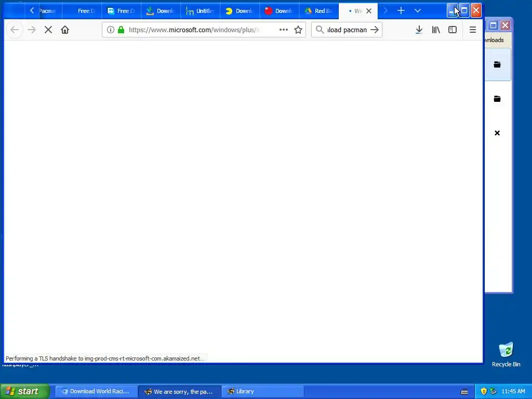The image size is (532, 399).
Task: Click the security shield tray icon
Action: pyautogui.click(x=484, y=392)
